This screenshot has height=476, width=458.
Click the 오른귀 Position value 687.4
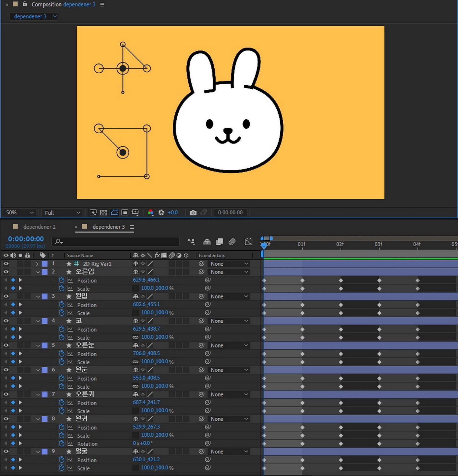[x=139, y=402]
